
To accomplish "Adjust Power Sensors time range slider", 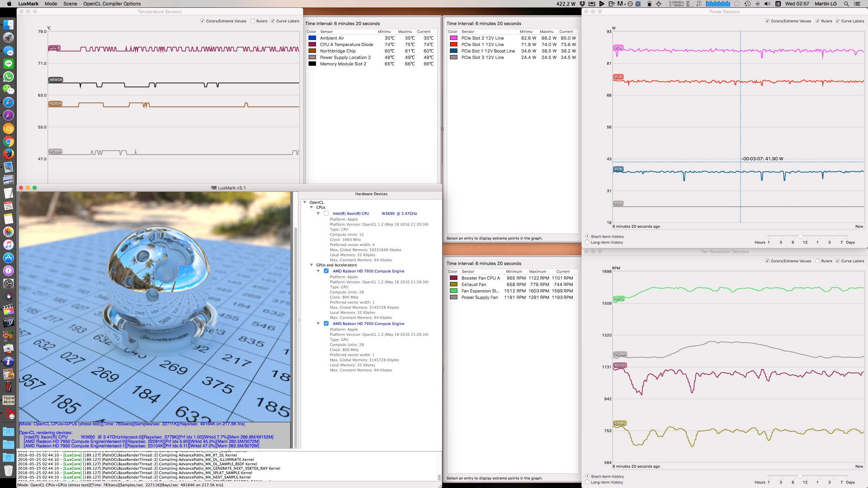I will pyautogui.click(x=801, y=236).
